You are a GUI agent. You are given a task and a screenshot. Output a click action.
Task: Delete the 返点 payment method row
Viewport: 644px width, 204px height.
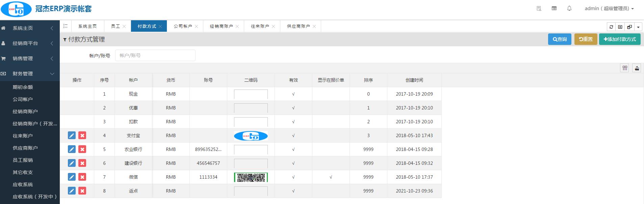click(82, 191)
